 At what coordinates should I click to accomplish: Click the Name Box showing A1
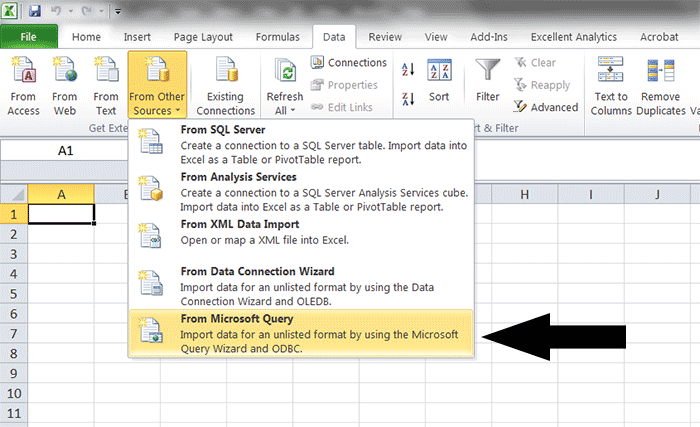pos(65,151)
